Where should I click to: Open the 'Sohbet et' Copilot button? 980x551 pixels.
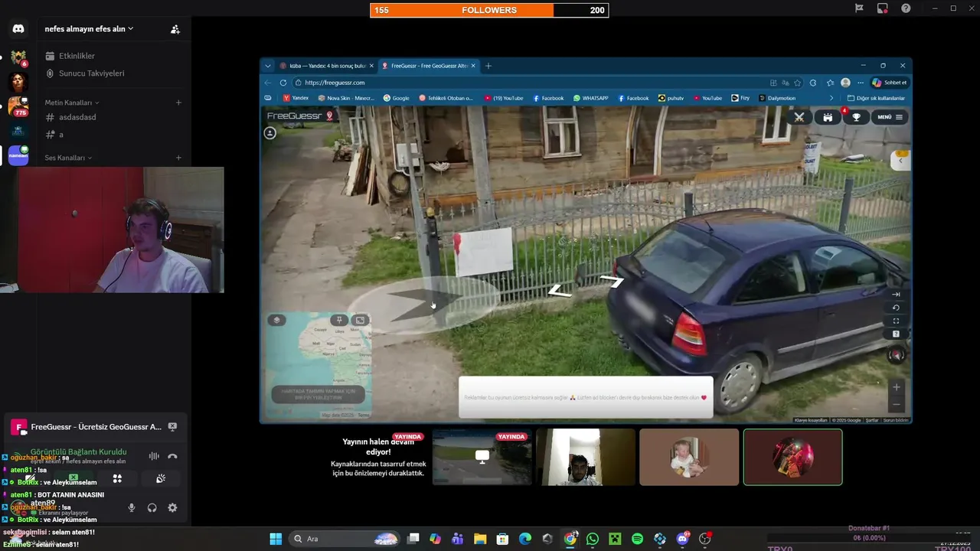[890, 83]
